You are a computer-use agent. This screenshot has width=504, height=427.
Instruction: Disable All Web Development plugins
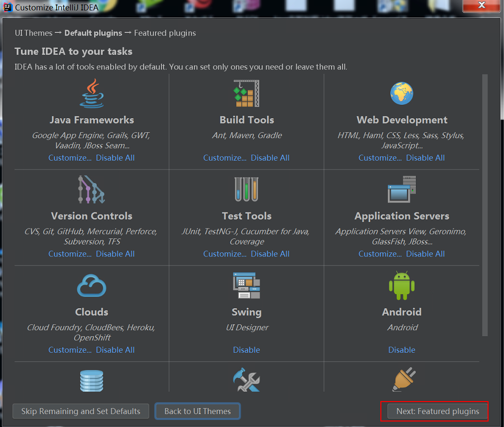tap(425, 158)
